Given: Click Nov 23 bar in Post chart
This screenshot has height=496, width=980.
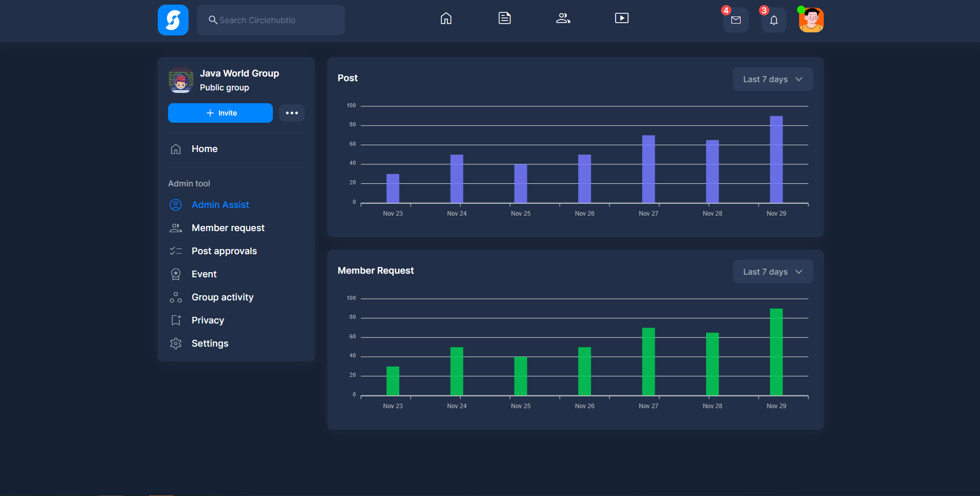Looking at the screenshot, I should pos(393,188).
